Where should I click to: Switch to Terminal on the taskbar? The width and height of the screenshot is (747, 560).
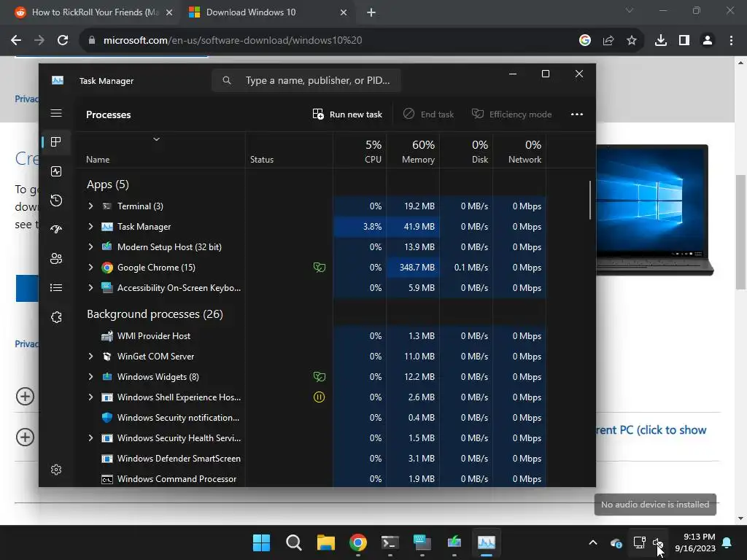(x=390, y=542)
